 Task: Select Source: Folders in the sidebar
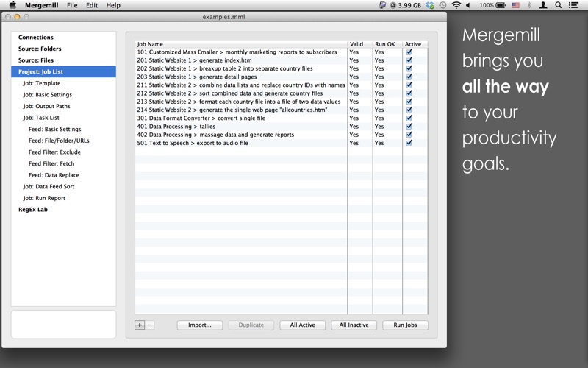pos(63,49)
